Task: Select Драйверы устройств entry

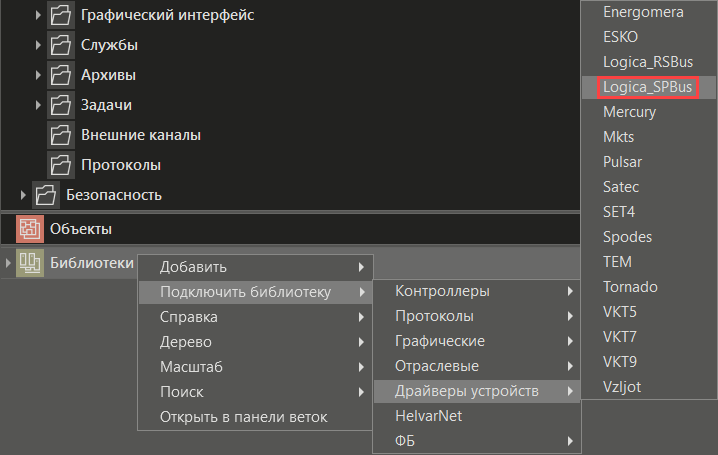Action: (477, 391)
